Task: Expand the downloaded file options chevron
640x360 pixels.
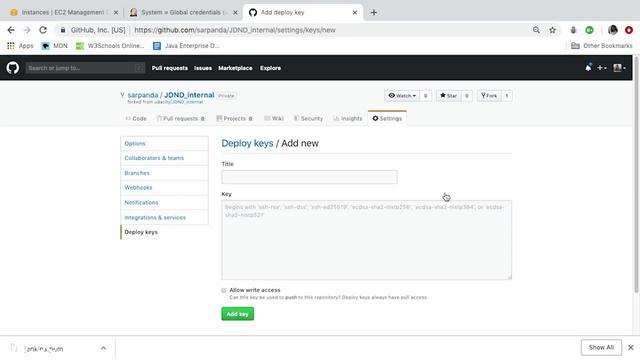Action: click(103, 348)
